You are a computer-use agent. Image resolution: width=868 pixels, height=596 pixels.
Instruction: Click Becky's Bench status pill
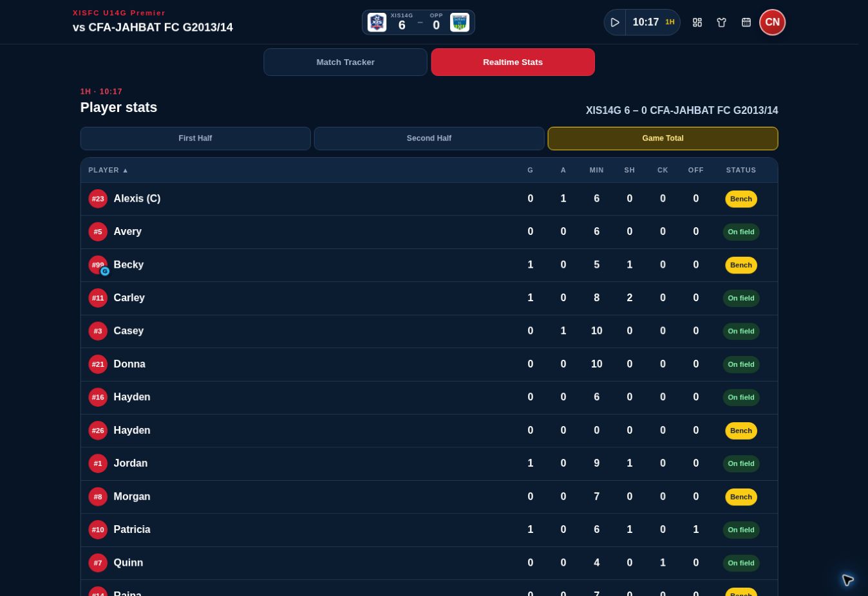741,265
